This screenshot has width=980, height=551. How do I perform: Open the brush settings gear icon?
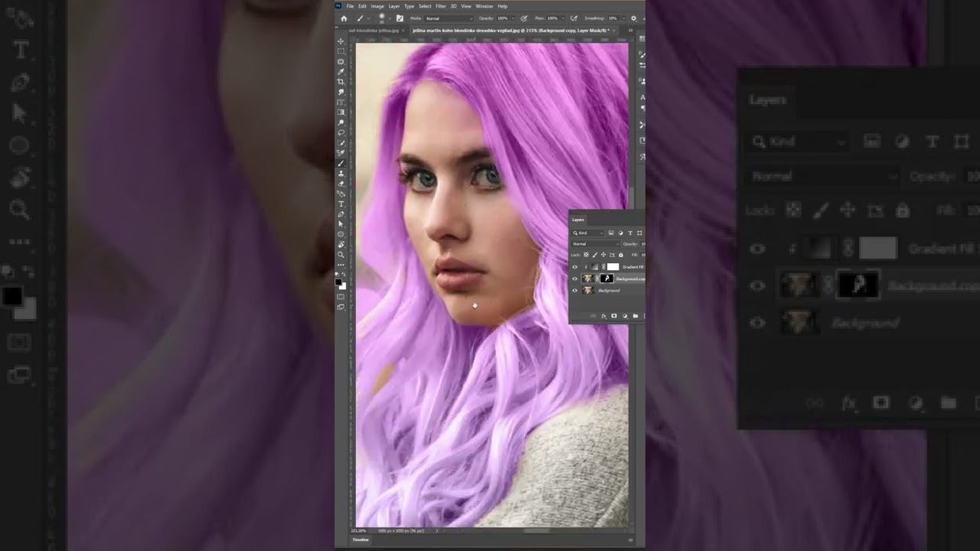633,18
